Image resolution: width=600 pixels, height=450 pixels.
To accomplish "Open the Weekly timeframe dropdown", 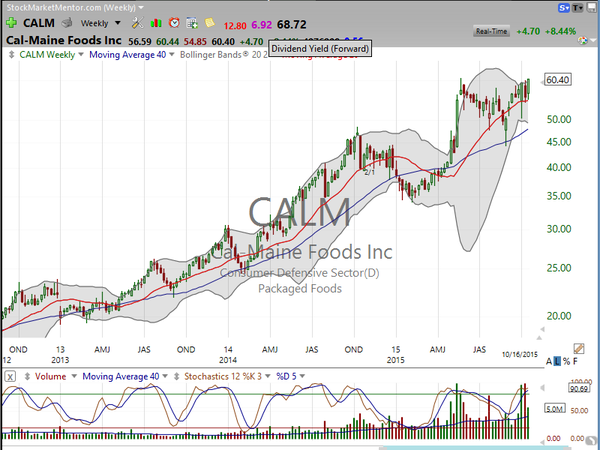I will tap(118, 23).
